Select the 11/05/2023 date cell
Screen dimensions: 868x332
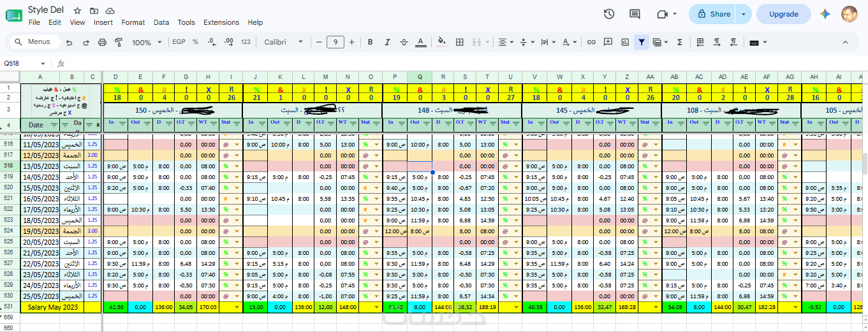[x=40, y=145]
